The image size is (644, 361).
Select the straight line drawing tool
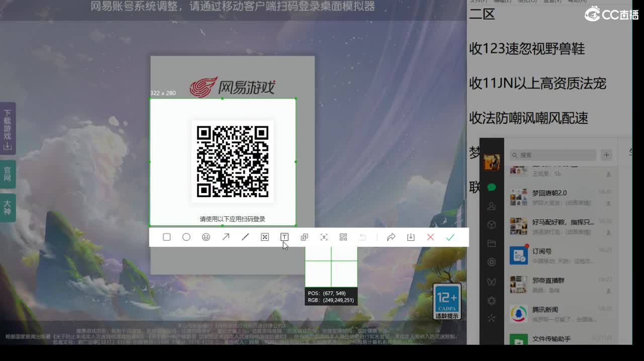coord(245,237)
